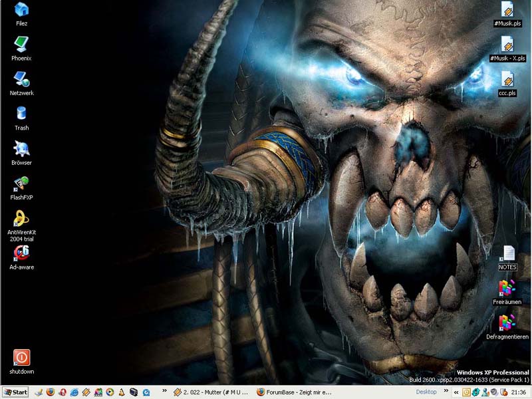532x399 pixels.
Task: Select the ccc.pls playlist file
Action: point(507,84)
